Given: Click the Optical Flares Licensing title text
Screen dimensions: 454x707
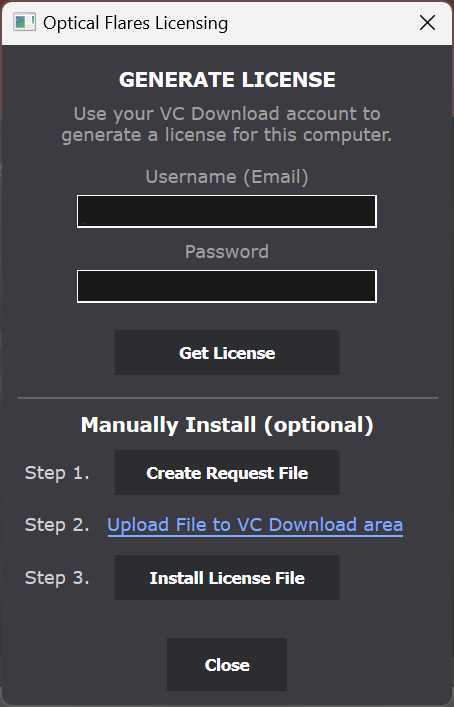Looking at the screenshot, I should click(135, 23).
